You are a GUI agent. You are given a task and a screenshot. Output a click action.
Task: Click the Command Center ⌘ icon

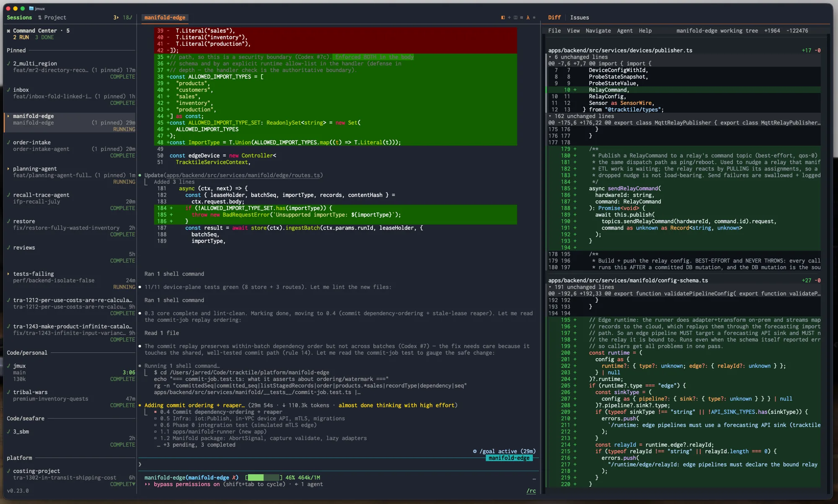8,31
